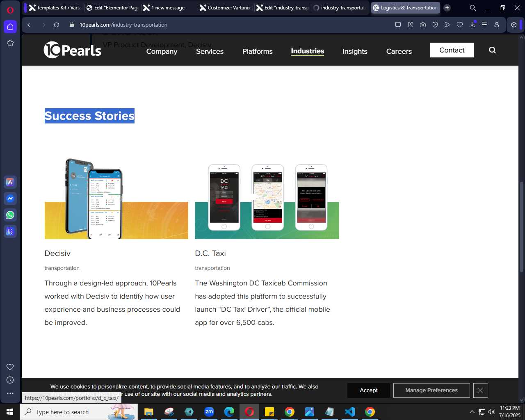Switch to Customize: Vartanix tab
Screen dimensions: 525x420
[x=226, y=8]
